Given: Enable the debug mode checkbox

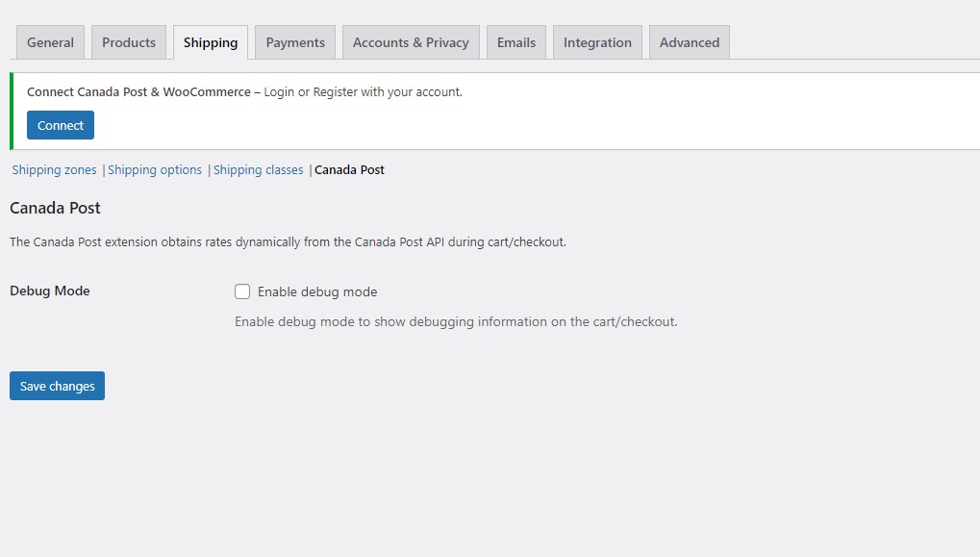Looking at the screenshot, I should tap(242, 291).
